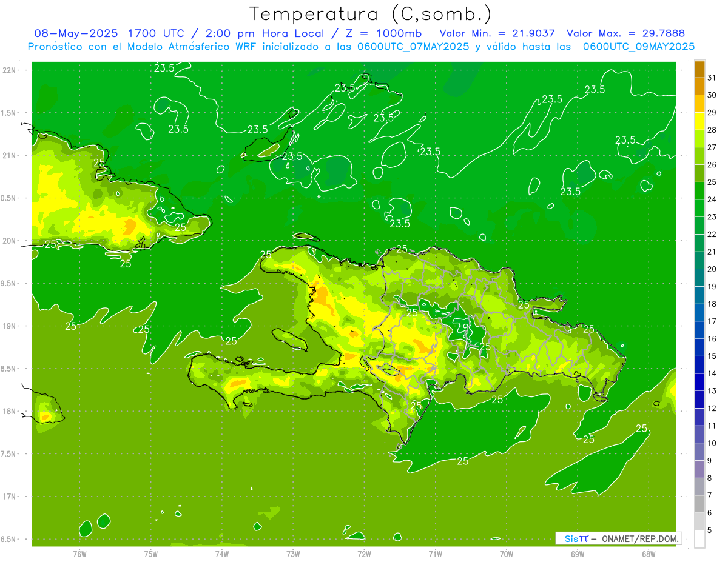Click the "70W" longitude axis label
728x562 pixels.
click(x=507, y=554)
